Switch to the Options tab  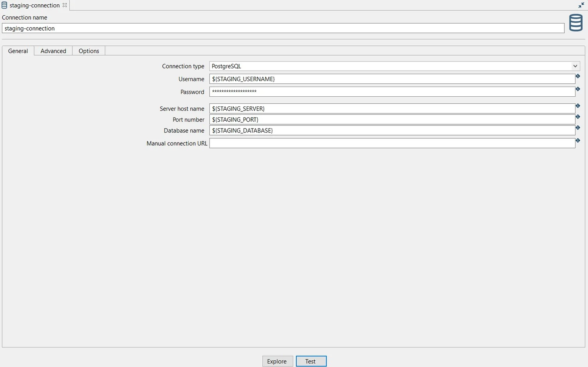pos(88,51)
